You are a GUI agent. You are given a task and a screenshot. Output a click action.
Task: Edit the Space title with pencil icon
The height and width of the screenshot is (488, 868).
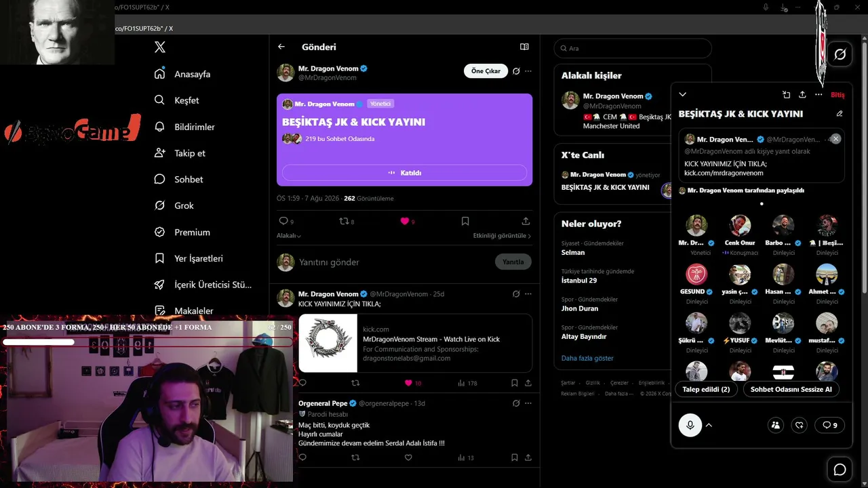(x=840, y=114)
